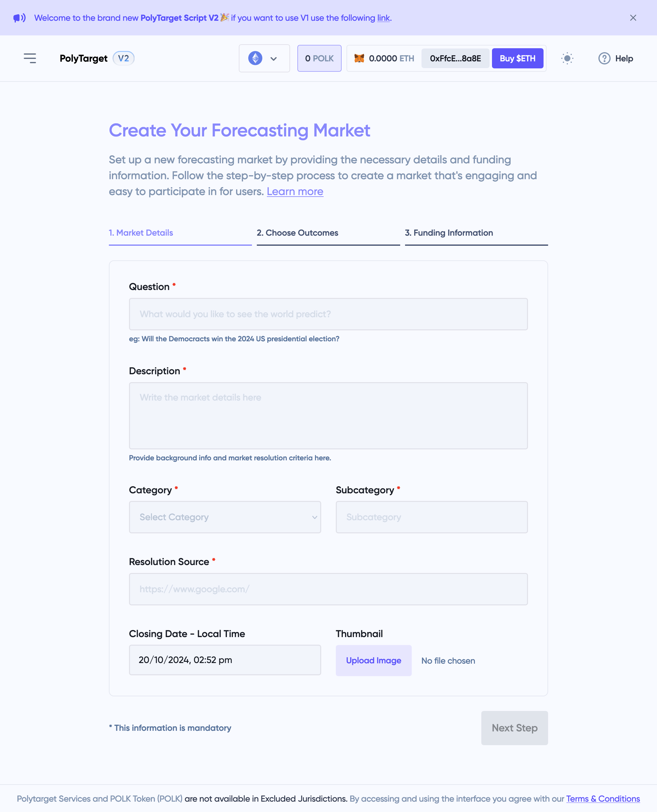657x812 pixels.
Task: Click the 0 POLK balance button
Action: pos(319,58)
